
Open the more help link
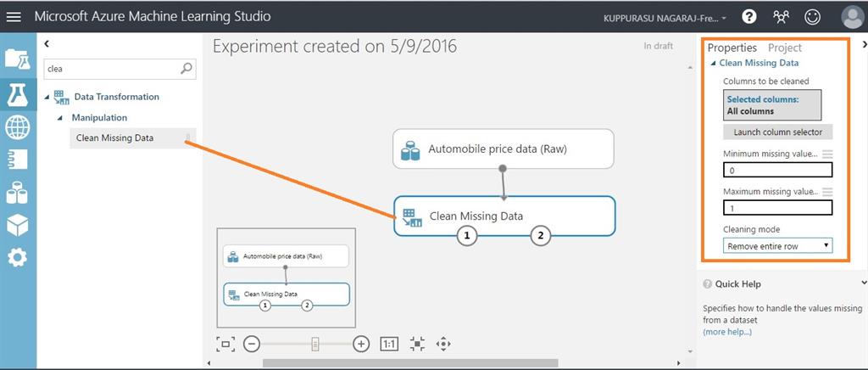click(x=727, y=332)
